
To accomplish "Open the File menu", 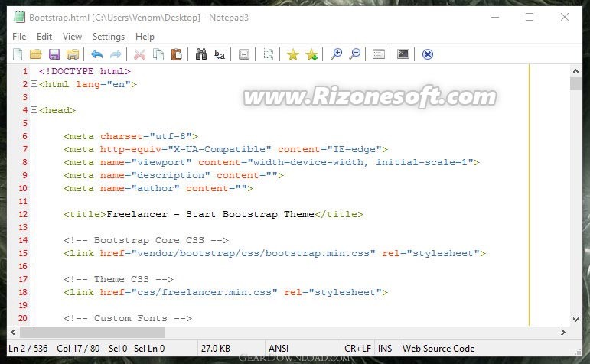I will pyautogui.click(x=19, y=37).
